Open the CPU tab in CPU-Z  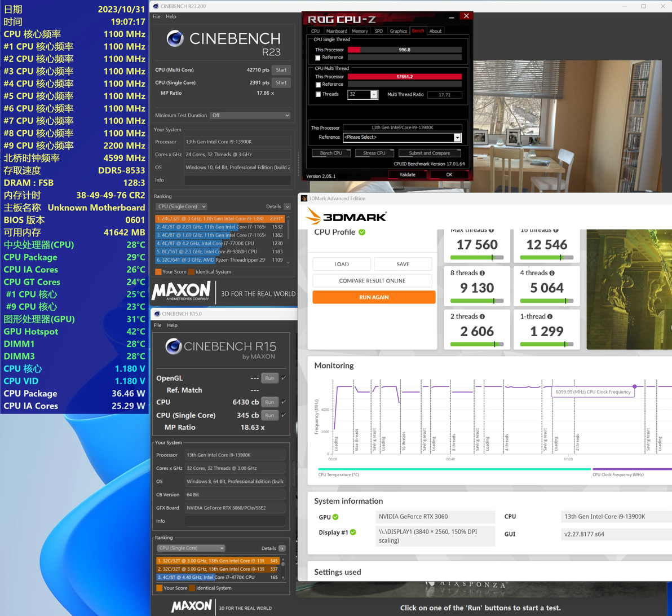click(316, 31)
